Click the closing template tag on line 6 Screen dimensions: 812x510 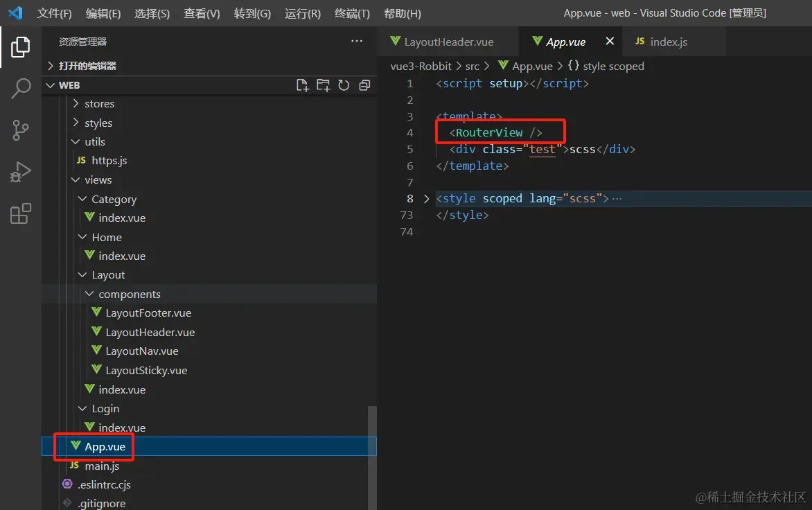pos(473,166)
